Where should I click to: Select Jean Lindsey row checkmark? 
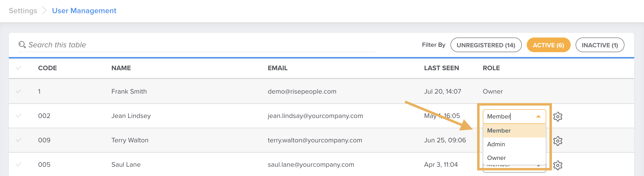tap(18, 116)
